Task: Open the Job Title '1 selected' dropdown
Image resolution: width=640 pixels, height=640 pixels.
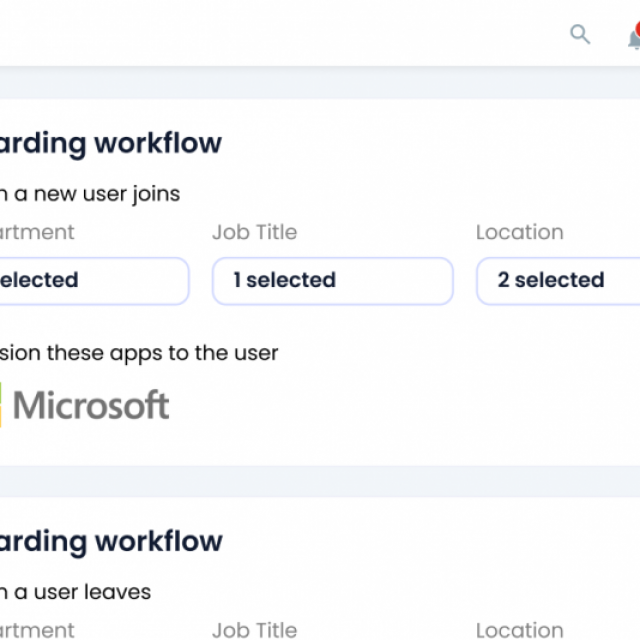Action: (x=333, y=281)
